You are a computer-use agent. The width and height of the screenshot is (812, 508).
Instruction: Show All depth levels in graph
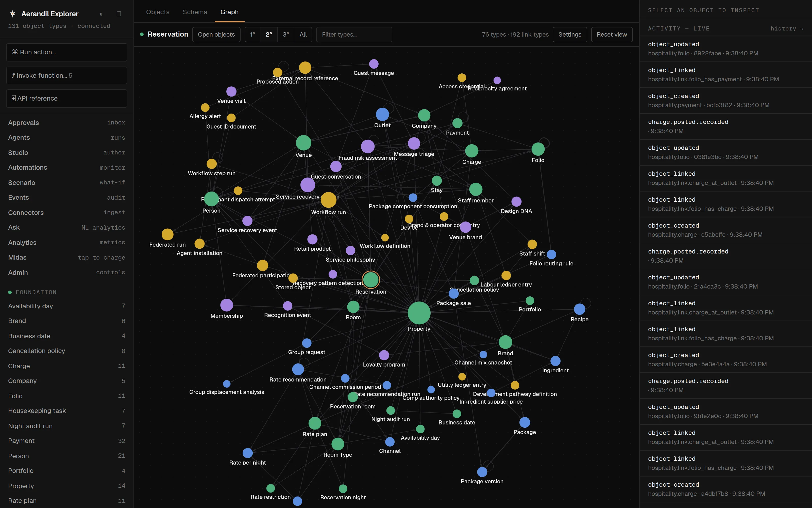point(303,35)
